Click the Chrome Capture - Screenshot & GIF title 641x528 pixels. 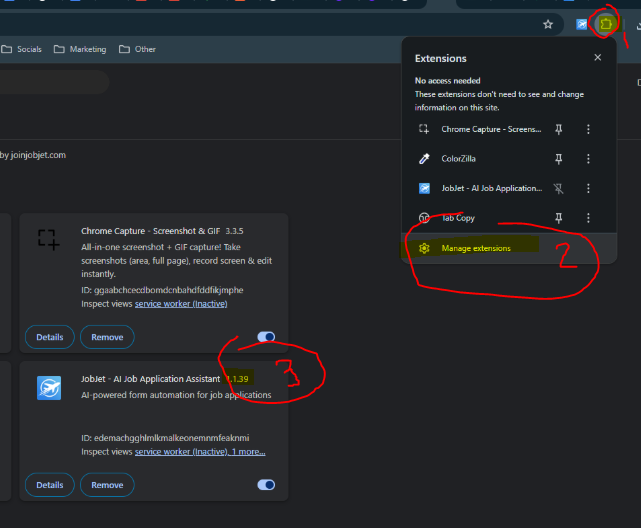[x=150, y=231]
